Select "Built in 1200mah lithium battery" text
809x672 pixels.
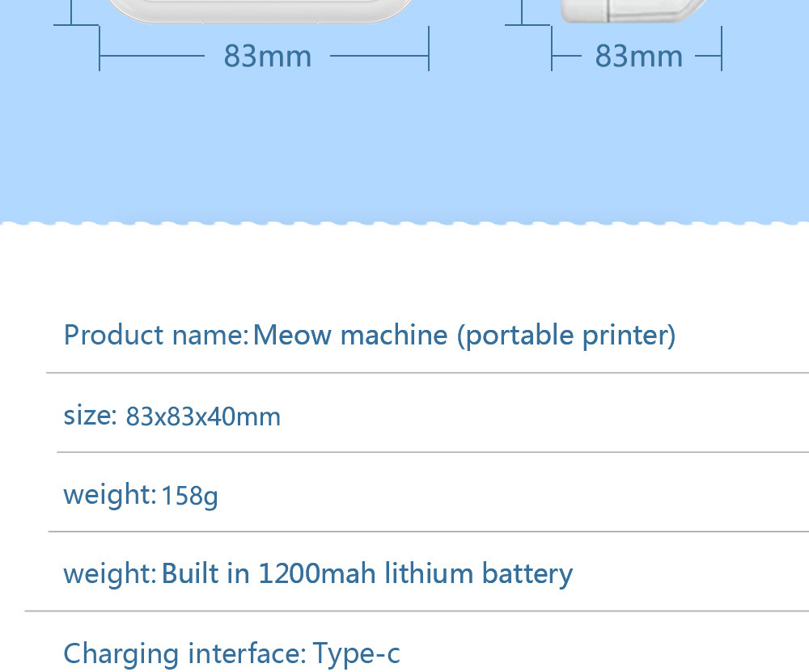[366, 573]
